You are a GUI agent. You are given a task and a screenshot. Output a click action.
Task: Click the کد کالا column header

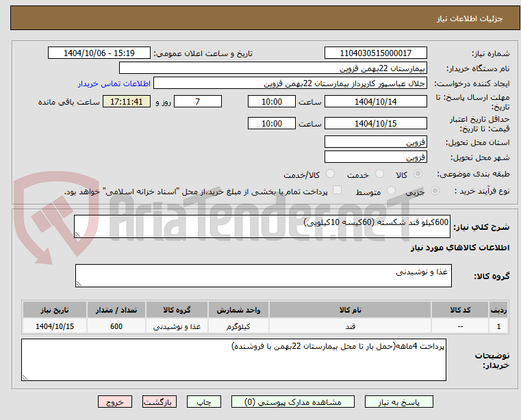point(460,310)
